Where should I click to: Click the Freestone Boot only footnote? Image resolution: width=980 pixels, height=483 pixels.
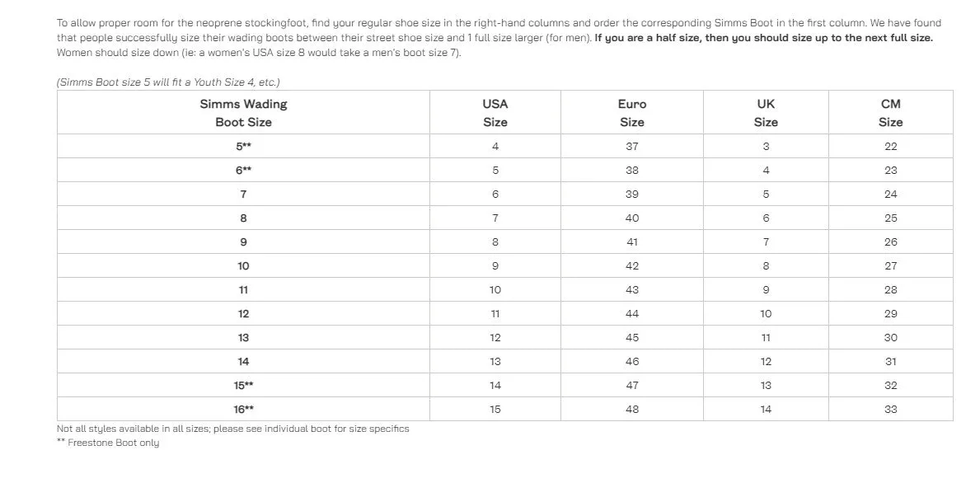pyautogui.click(x=108, y=443)
